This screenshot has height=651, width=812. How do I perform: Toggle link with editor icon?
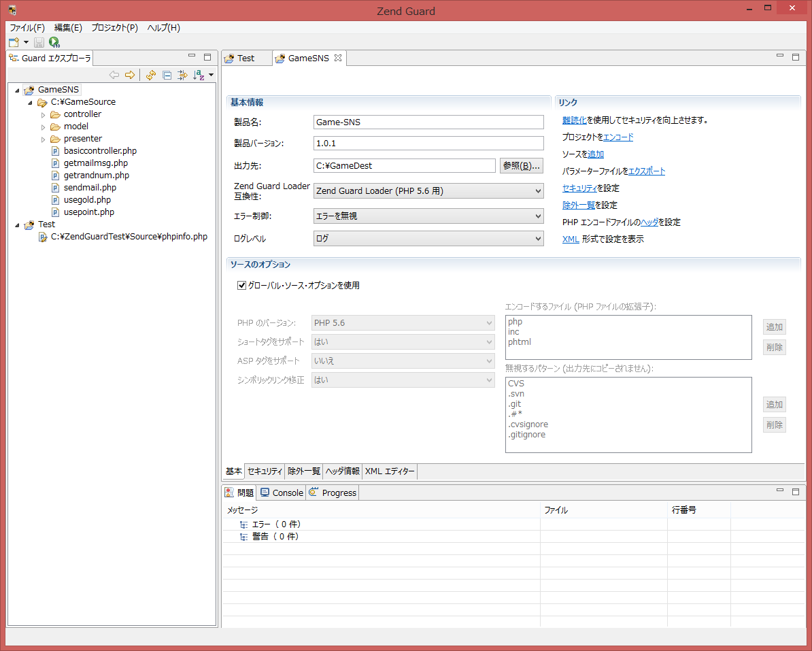(182, 75)
